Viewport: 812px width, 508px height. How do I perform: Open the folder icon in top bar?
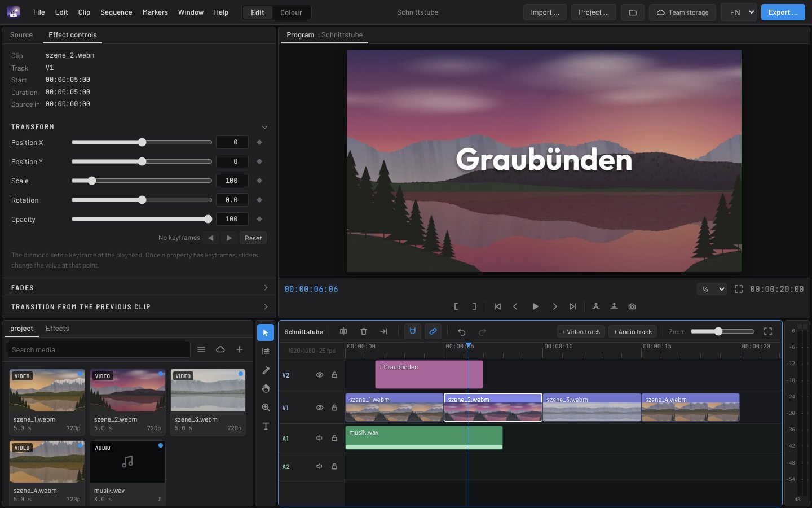pos(633,12)
